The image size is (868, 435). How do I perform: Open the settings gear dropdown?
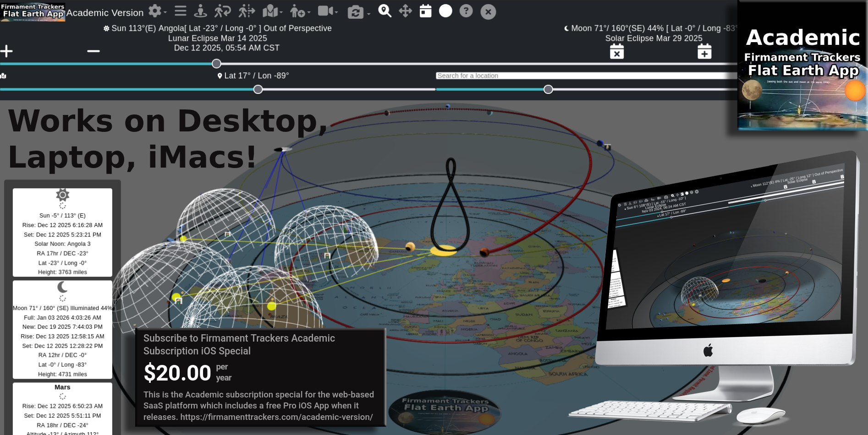(157, 11)
